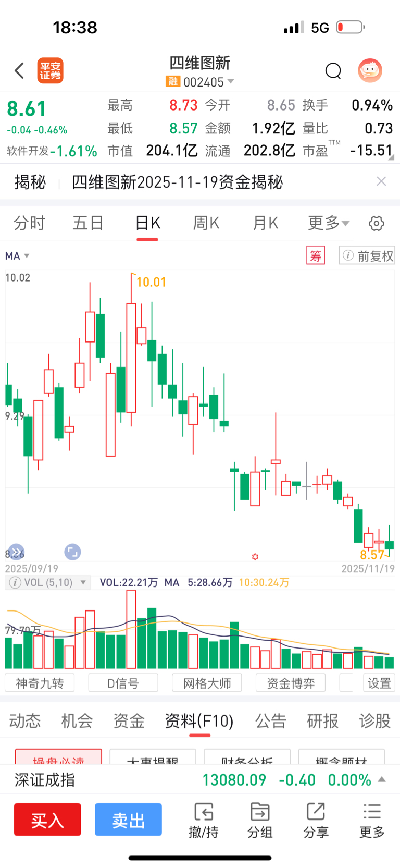Select the 资金博弈 indicator button
The image size is (400, 868).
point(291,683)
